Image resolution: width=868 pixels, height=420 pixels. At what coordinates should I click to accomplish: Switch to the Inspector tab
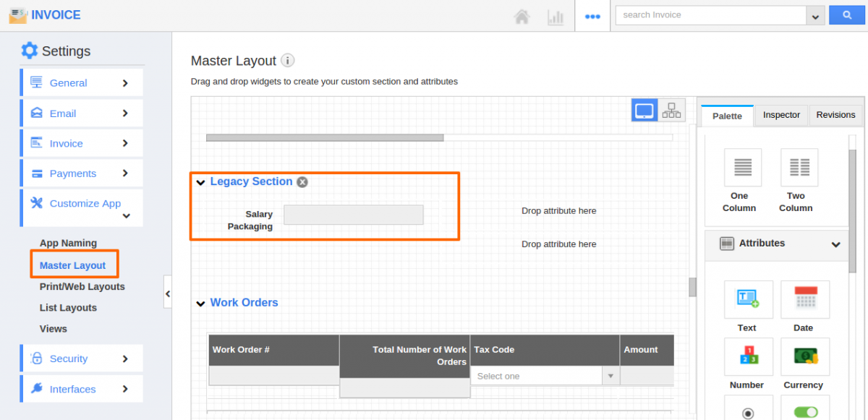click(781, 115)
